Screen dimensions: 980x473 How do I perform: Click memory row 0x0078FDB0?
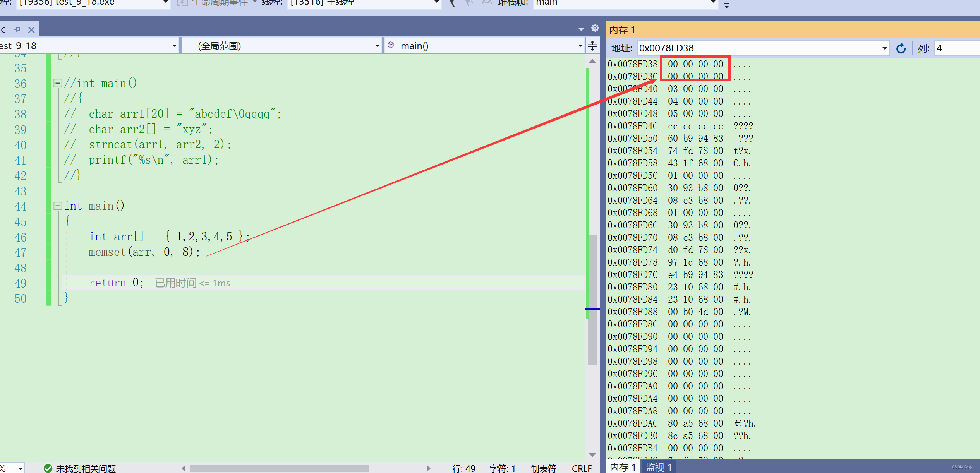tap(680, 435)
